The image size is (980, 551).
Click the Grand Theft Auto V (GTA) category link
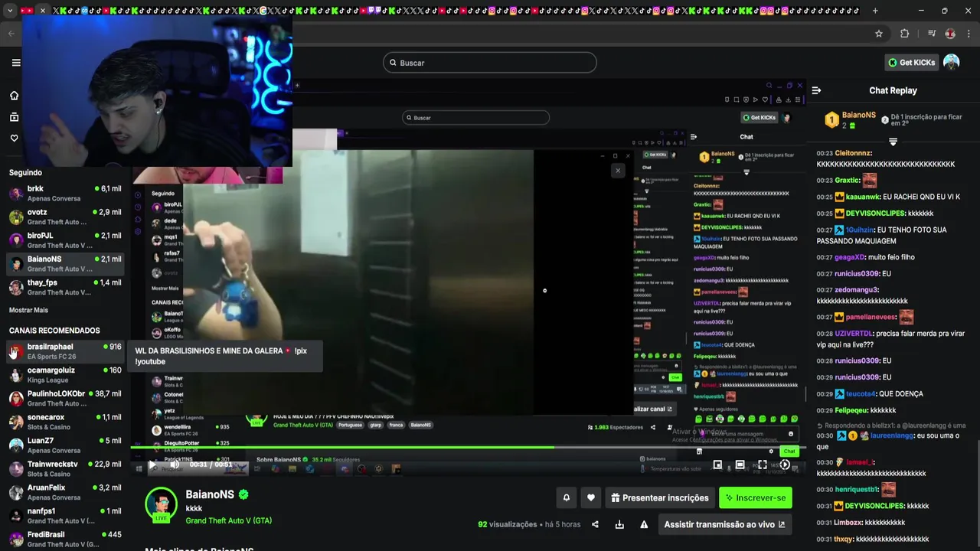[x=229, y=520]
